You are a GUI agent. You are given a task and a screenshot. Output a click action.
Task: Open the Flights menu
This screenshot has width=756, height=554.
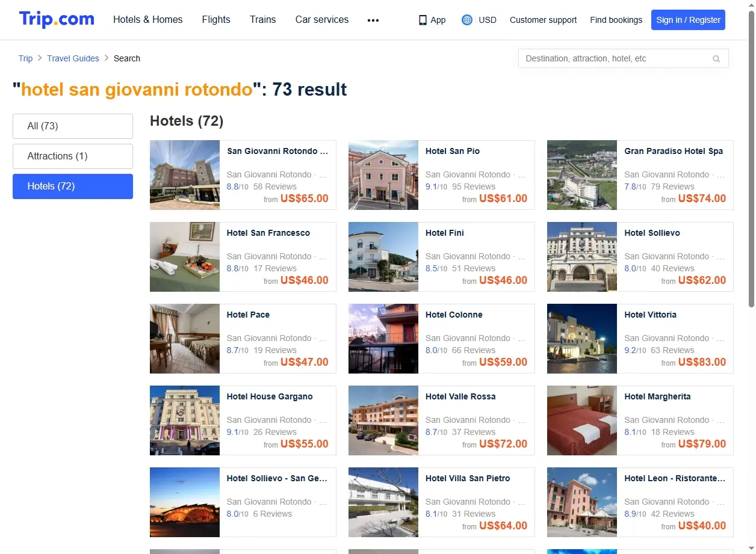(216, 20)
